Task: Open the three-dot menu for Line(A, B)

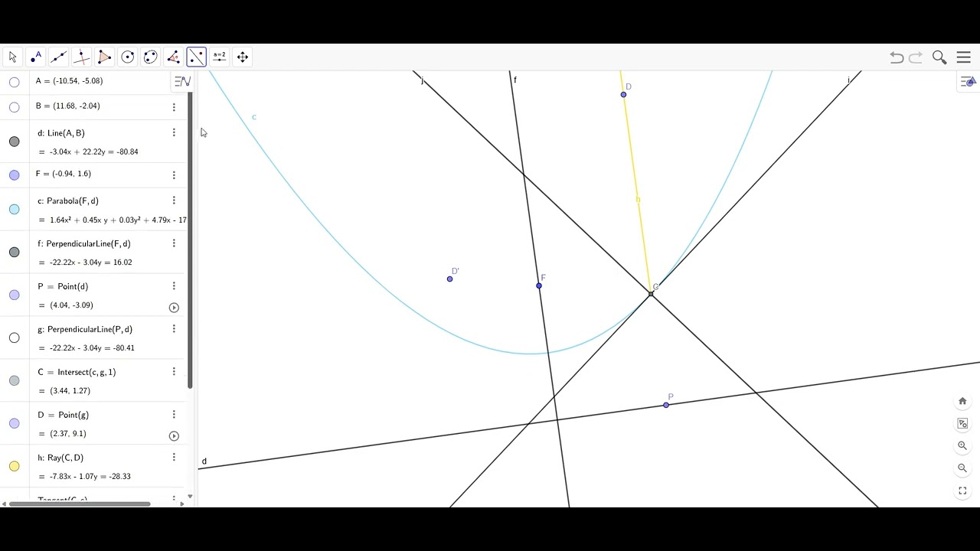Action: pos(174,132)
